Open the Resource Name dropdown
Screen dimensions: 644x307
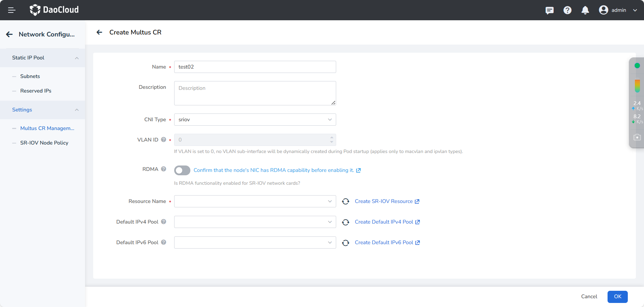click(255, 201)
